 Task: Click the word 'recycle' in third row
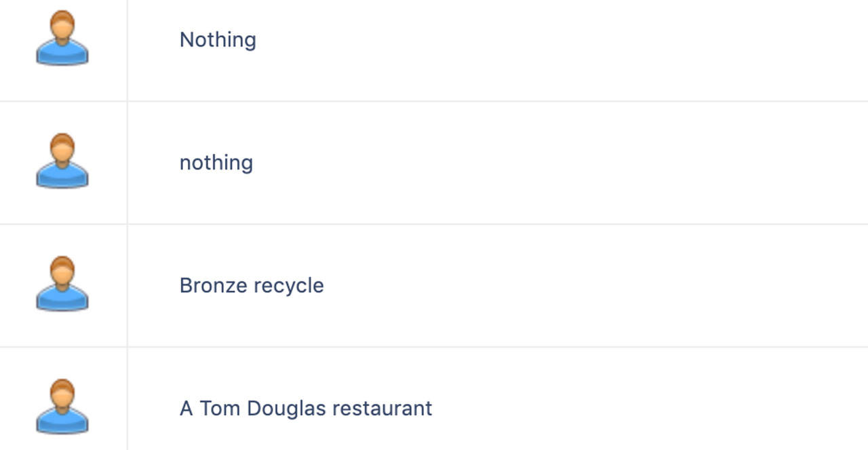pyautogui.click(x=289, y=286)
